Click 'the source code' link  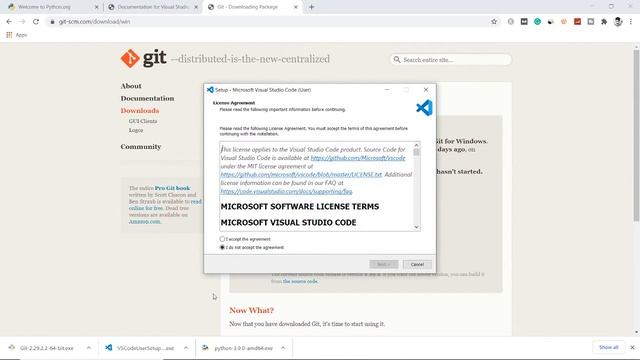pos(300,281)
